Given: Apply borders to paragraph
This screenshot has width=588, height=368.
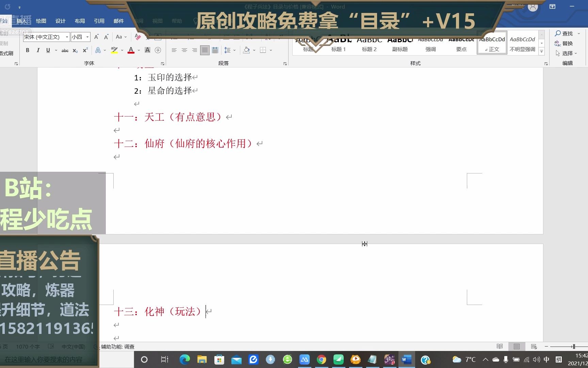Looking at the screenshot, I should (263, 50).
